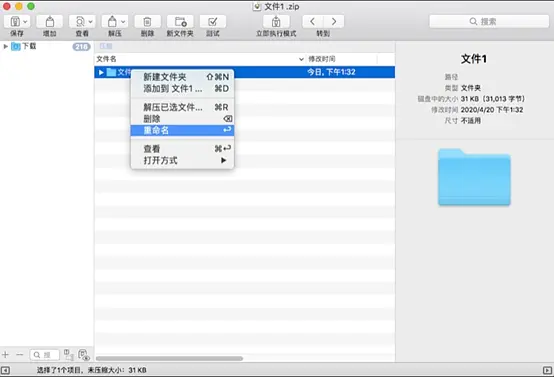Click the 测试 (Test) checkmark toolbar icon

point(213,22)
